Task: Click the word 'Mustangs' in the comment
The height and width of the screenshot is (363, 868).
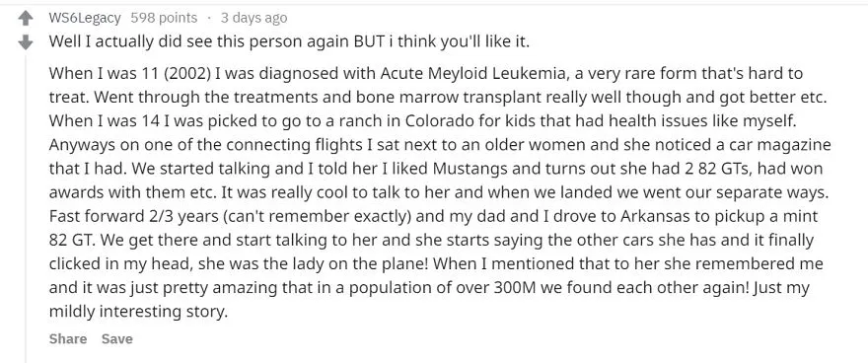Action: click(x=469, y=169)
